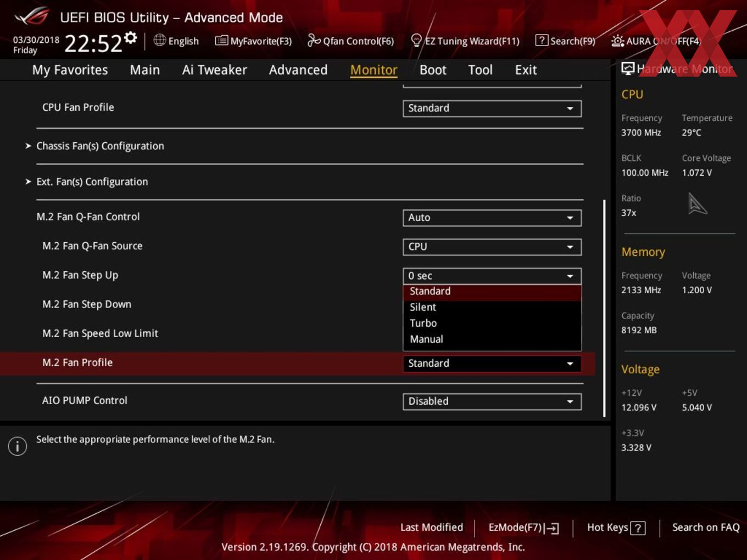Go to the Boot tab
Viewport: 747px width, 560px height.
433,70
